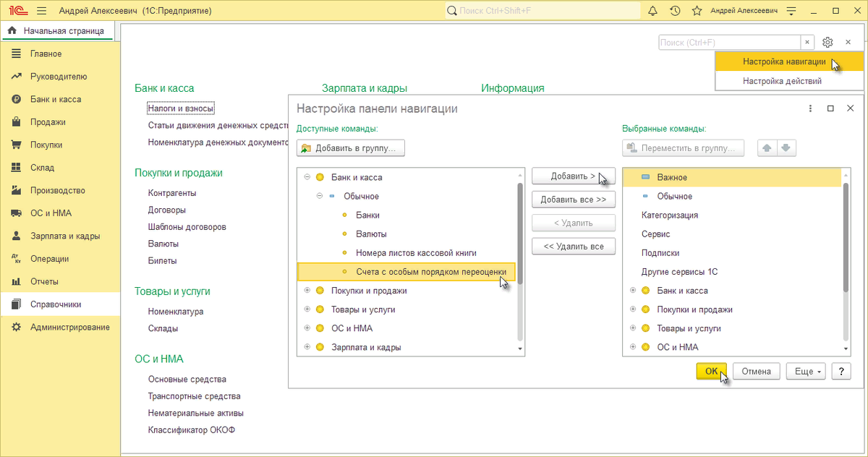Open the hamburger sections menu in title bar
This screenshot has height=457, width=868.
(x=41, y=11)
